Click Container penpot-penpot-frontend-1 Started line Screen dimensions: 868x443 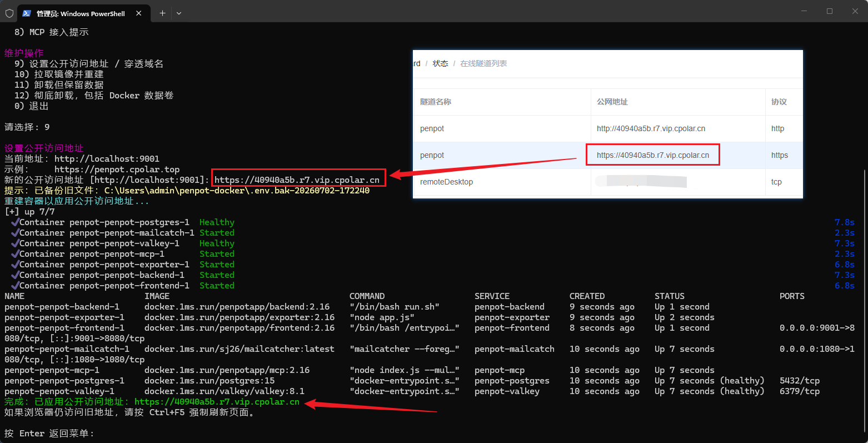point(122,286)
